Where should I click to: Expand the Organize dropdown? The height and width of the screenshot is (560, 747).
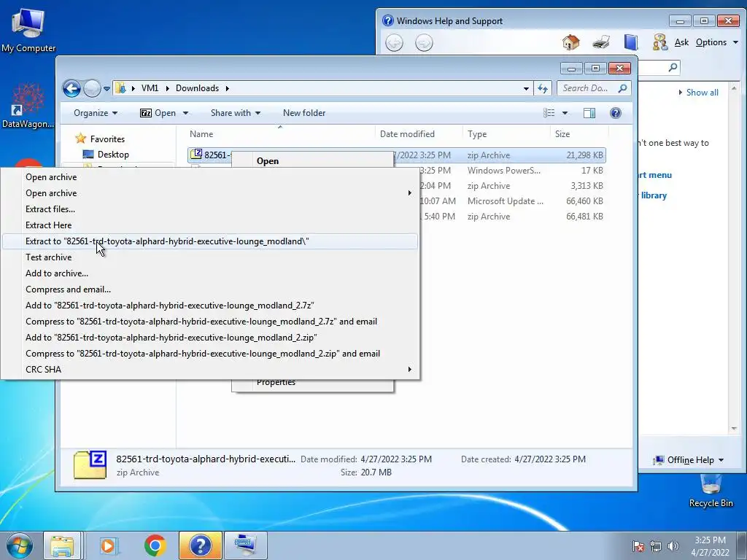click(96, 113)
